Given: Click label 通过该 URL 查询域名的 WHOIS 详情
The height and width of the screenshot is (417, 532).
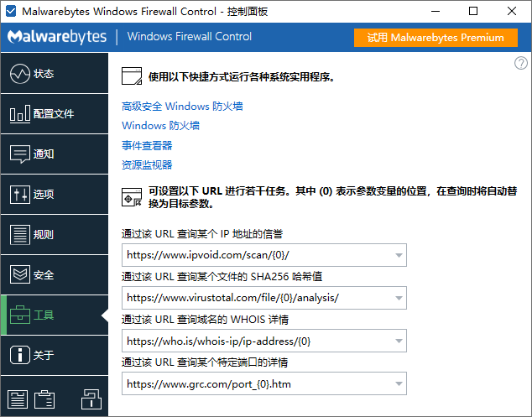Looking at the screenshot, I should click(x=206, y=320).
